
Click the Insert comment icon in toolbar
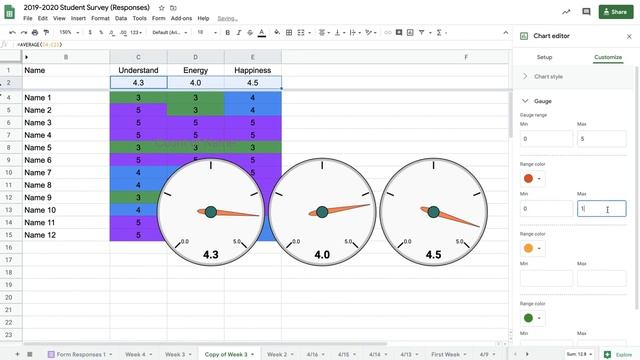[x=399, y=32]
